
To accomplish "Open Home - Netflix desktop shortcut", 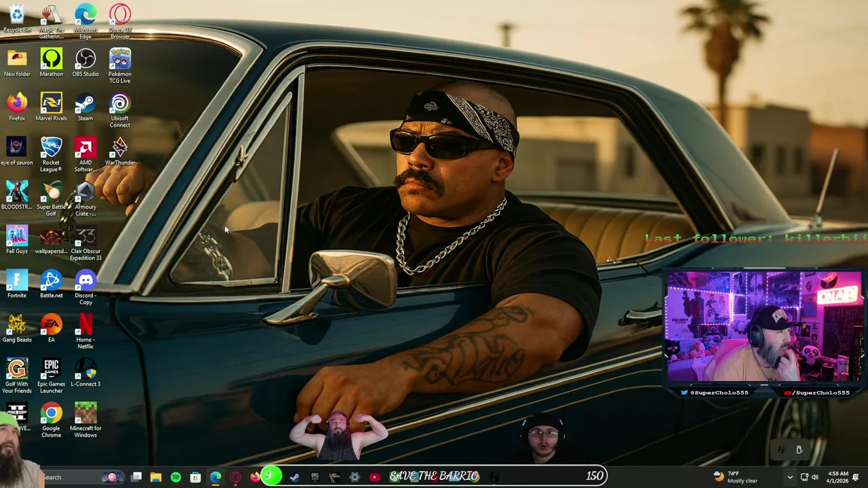I will pos(85,331).
